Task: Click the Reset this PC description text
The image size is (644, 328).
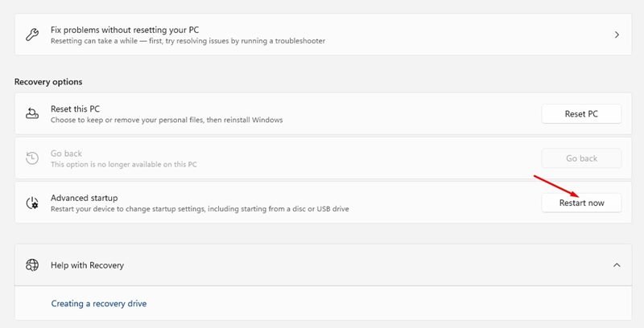Action: pyautogui.click(x=167, y=120)
